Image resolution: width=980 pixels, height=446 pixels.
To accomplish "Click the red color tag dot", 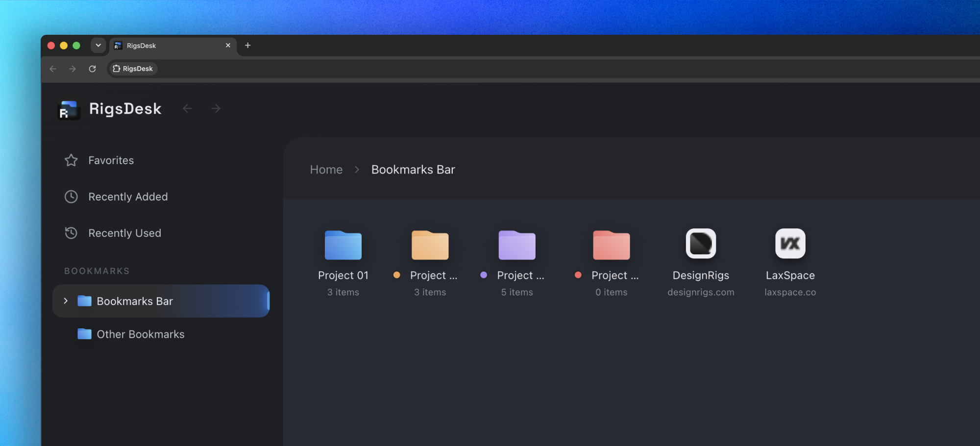I will [578, 275].
